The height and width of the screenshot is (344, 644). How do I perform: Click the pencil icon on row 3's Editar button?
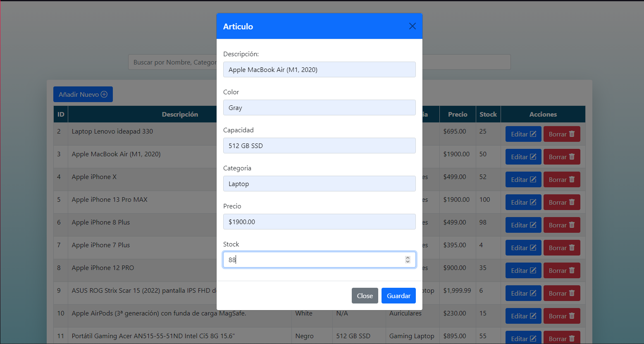532,156
